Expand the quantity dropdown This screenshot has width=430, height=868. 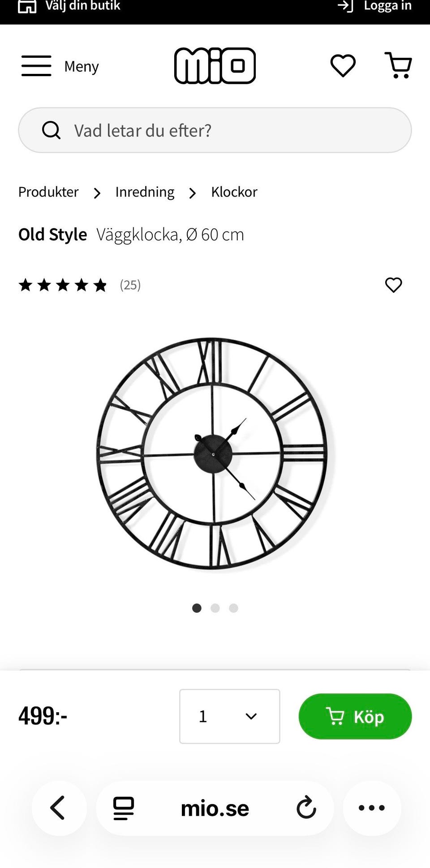(x=230, y=716)
